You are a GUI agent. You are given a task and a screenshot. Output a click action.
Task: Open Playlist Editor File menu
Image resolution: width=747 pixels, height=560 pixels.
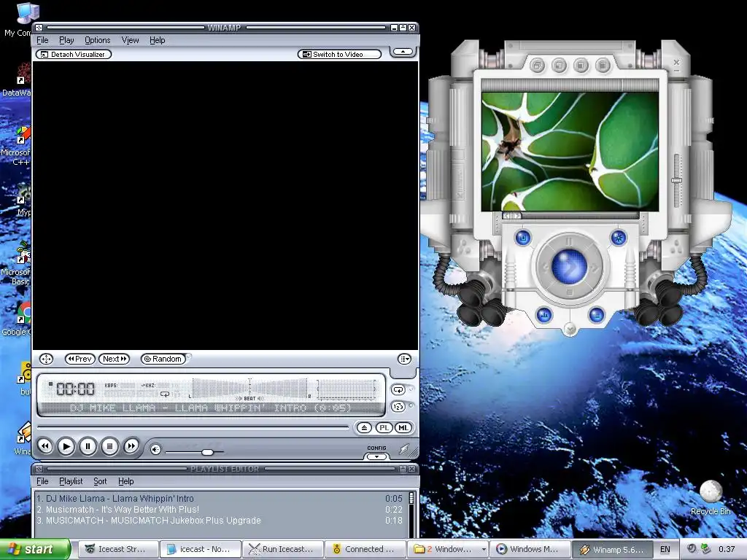point(42,481)
